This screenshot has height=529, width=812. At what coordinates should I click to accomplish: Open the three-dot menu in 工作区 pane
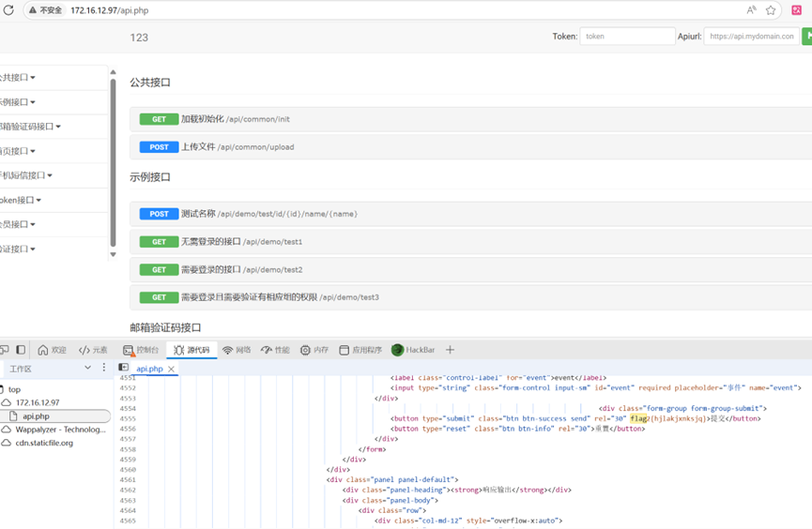pyautogui.click(x=104, y=368)
